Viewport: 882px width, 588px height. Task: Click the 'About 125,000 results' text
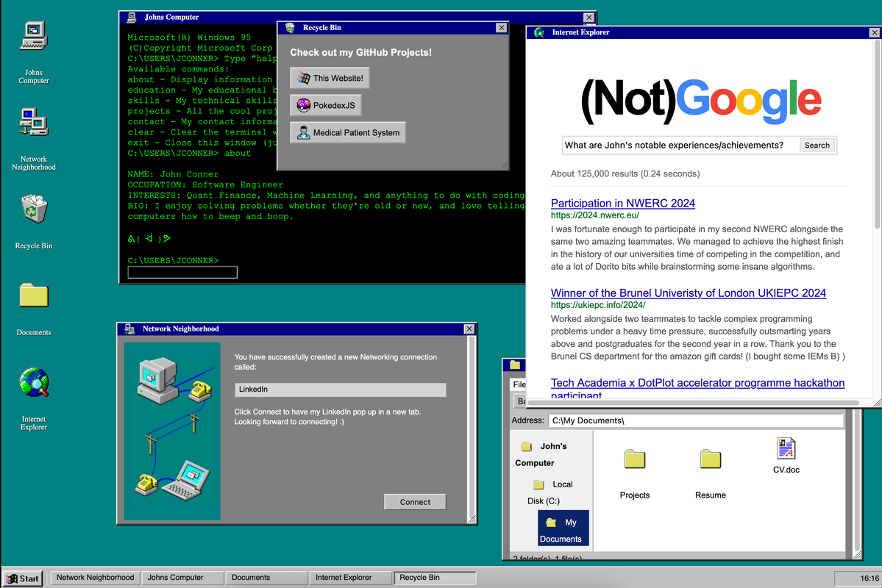[625, 173]
